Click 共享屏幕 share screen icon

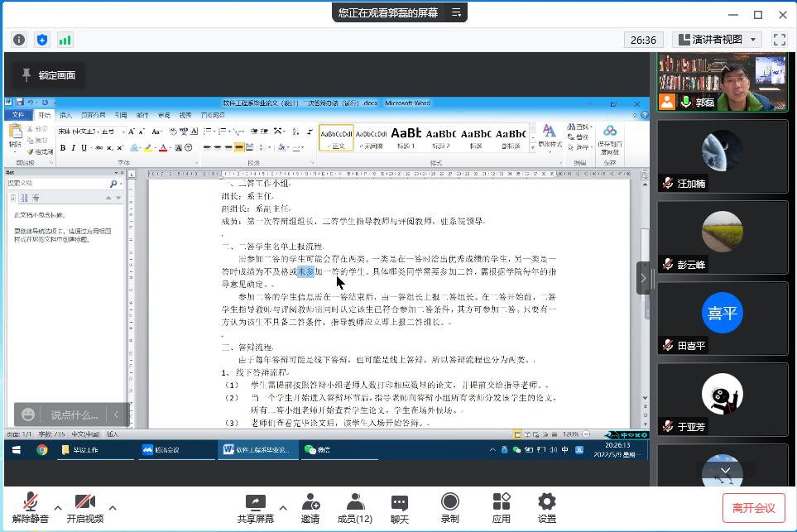pos(255,508)
